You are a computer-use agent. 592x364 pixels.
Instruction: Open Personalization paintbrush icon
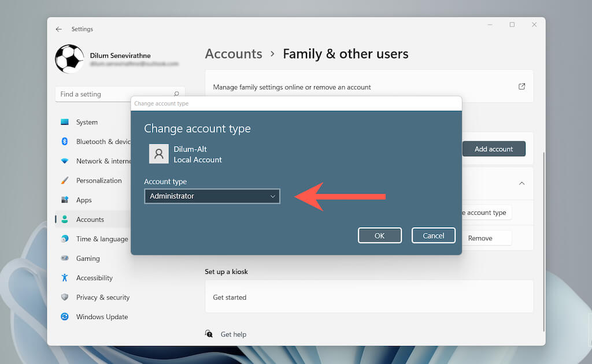tap(65, 180)
